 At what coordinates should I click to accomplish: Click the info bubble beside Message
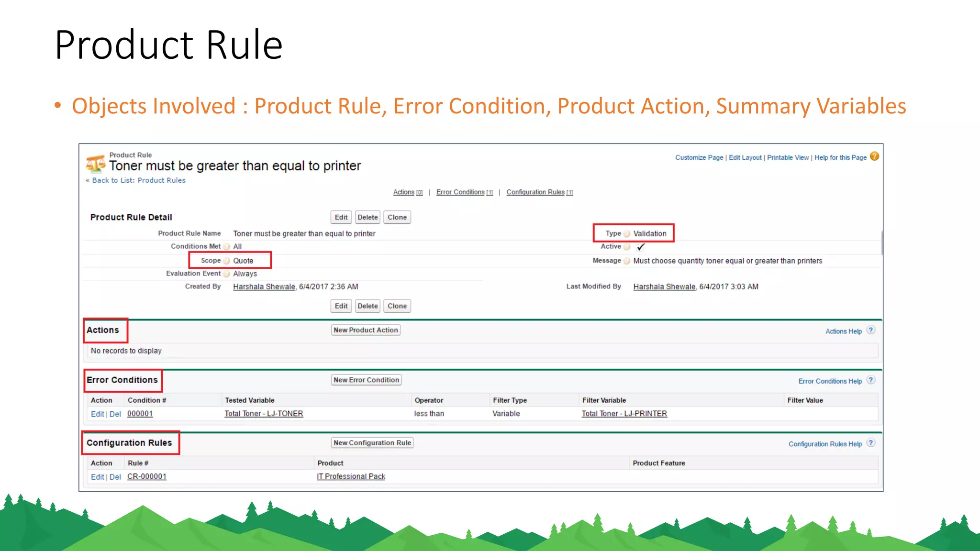[627, 261]
